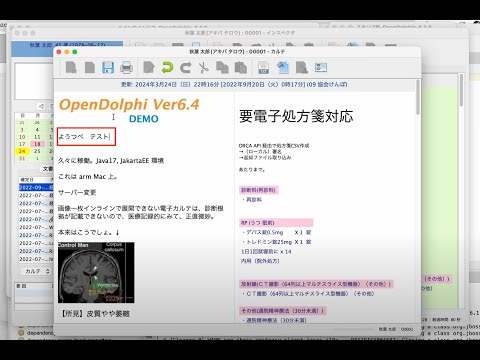Select day 24 highlighted yellow in calendar
This screenshot has height=360, width=480.
pyautogui.click(x=22, y=151)
